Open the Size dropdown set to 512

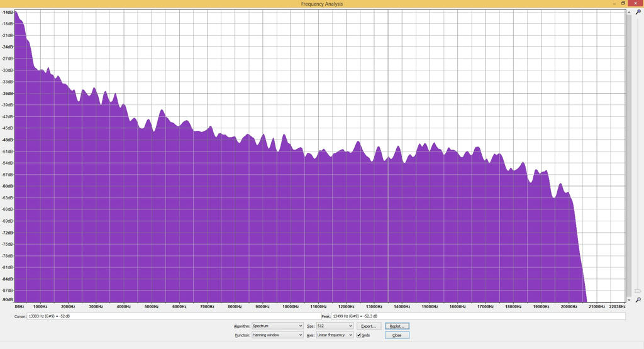click(x=335, y=326)
